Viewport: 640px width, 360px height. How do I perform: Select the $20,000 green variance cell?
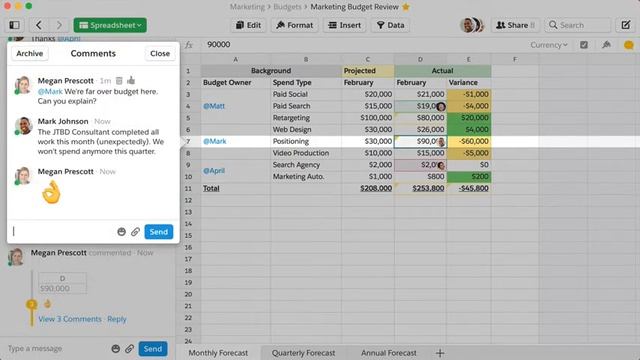[x=469, y=118]
